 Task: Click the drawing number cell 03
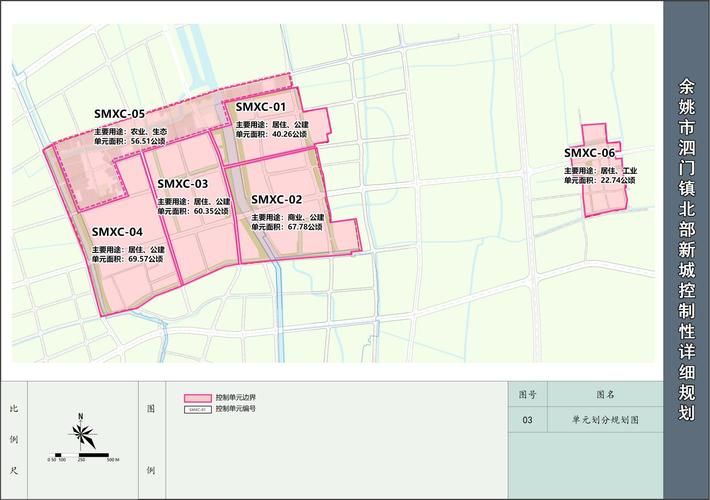pyautogui.click(x=528, y=420)
